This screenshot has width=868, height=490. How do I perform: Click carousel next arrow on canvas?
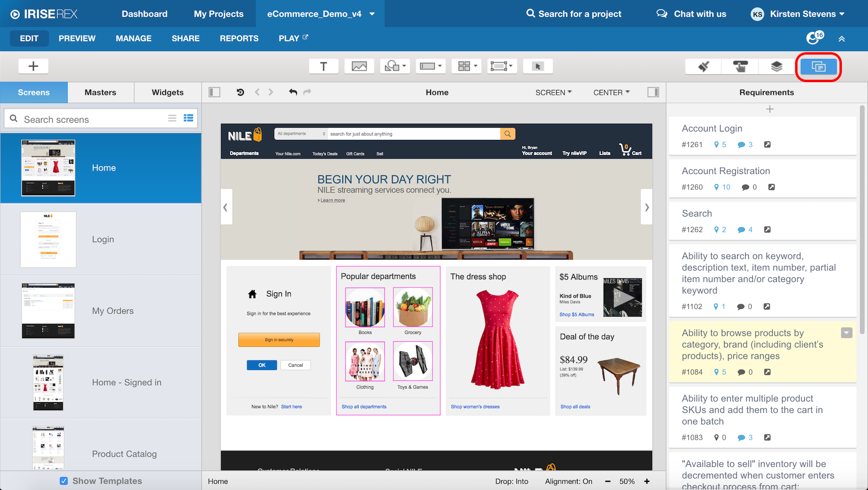[x=646, y=207]
